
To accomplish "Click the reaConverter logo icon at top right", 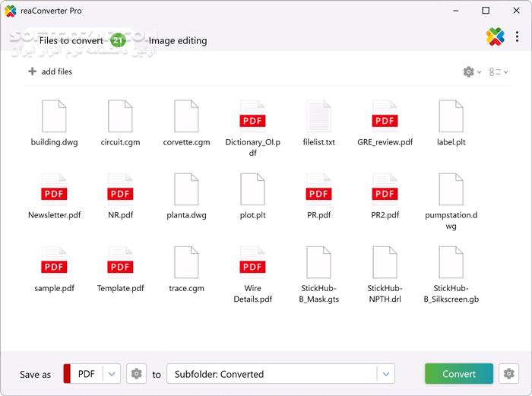I will 495,36.
